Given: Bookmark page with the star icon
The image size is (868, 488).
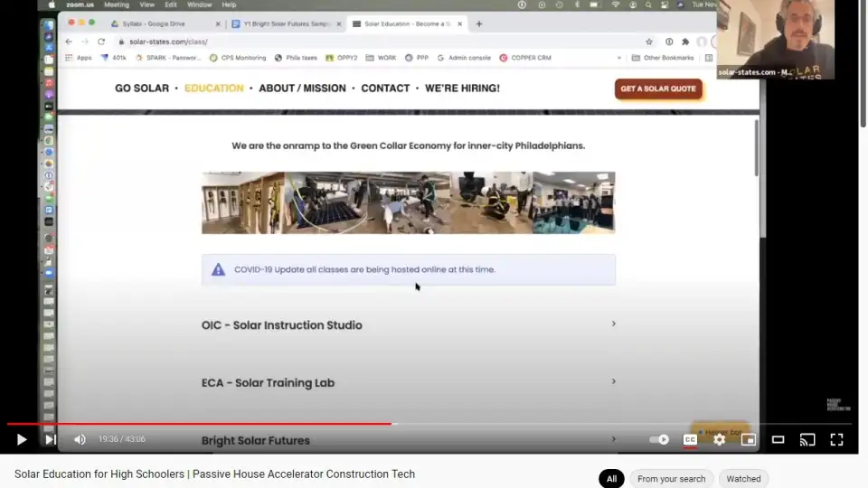Looking at the screenshot, I should pyautogui.click(x=649, y=42).
